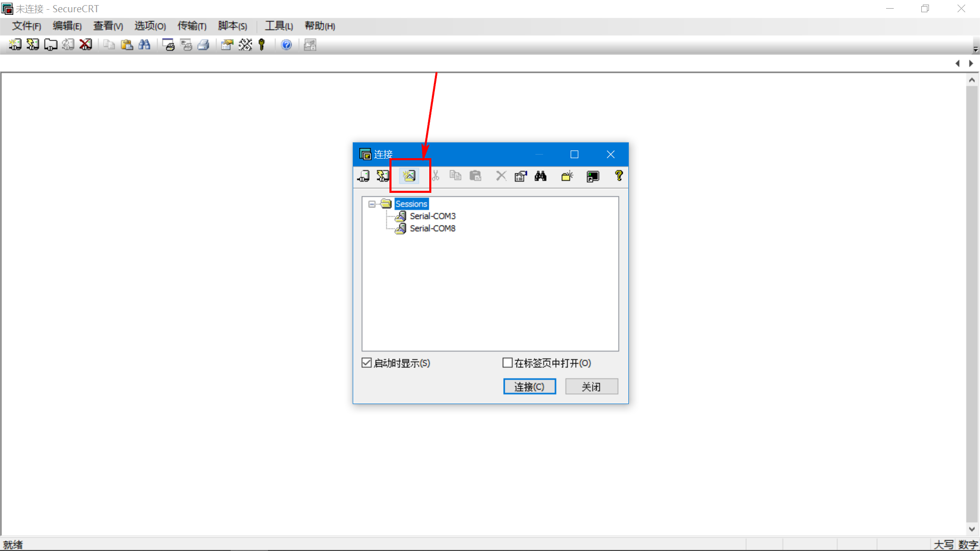The height and width of the screenshot is (551, 980).
Task: Uncheck the 启动时显示(S) checkbox
Action: tap(366, 363)
